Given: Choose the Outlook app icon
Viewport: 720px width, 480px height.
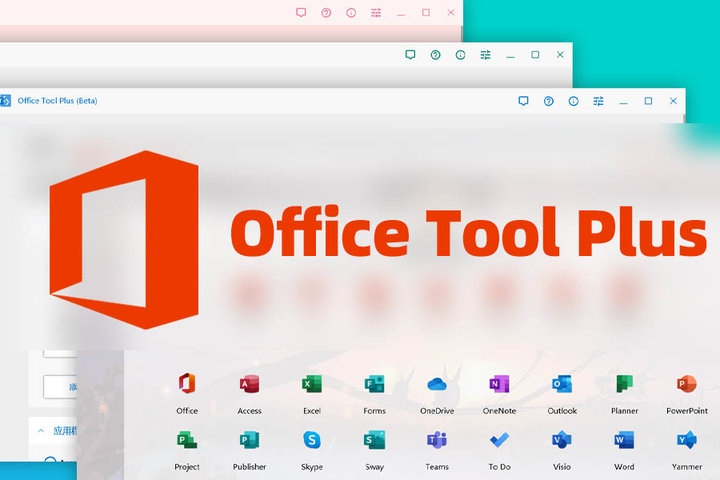Looking at the screenshot, I should pyautogui.click(x=562, y=385).
